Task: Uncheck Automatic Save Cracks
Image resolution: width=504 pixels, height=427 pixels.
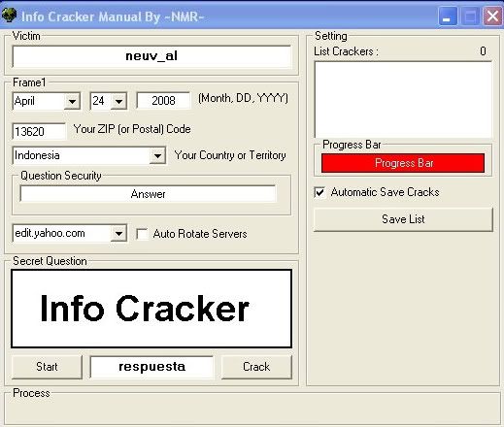Action: [319, 192]
